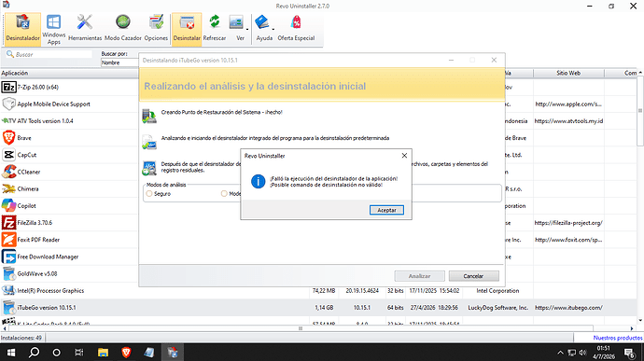
Task: Open Oferta Especial
Action: (x=296, y=28)
